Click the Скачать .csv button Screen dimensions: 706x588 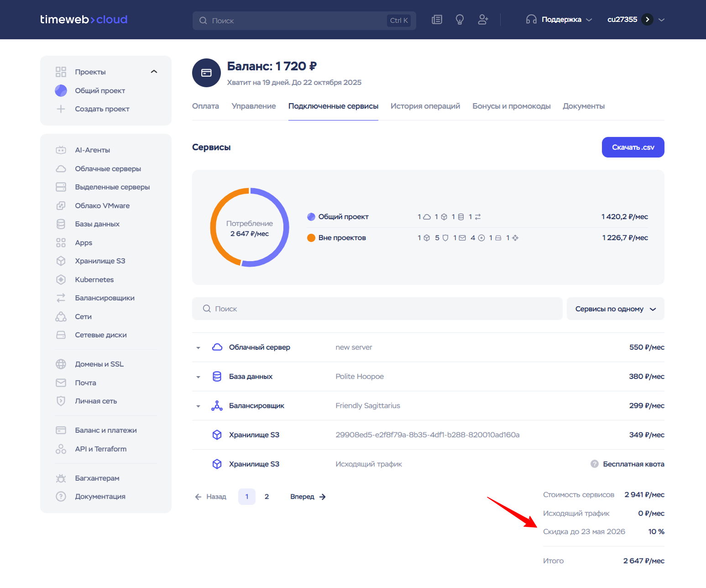click(633, 147)
